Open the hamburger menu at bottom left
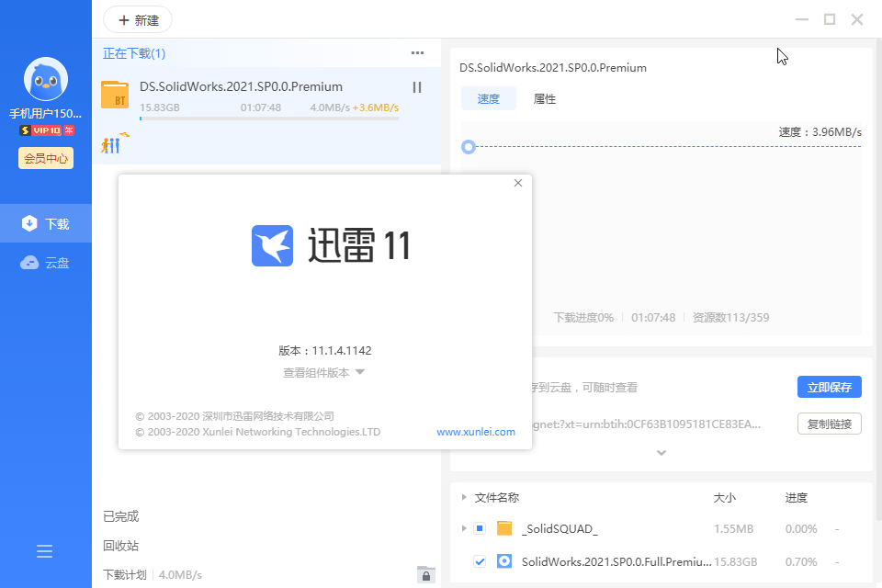Screen dimensions: 882x588 point(44,551)
